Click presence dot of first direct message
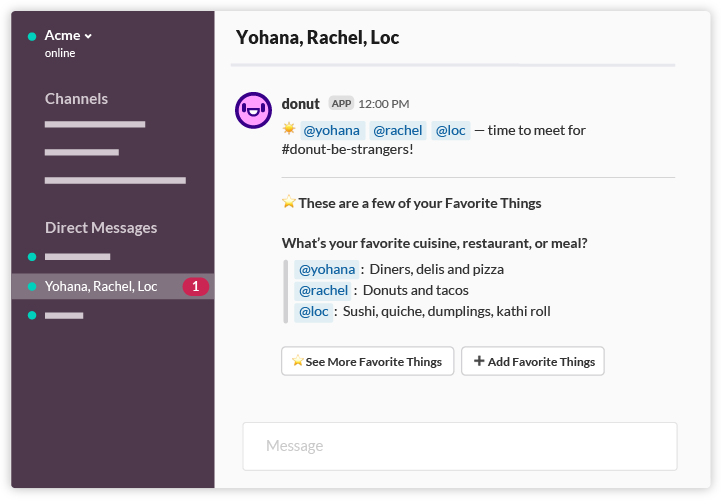The width and height of the screenshot is (721, 501). tap(32, 257)
